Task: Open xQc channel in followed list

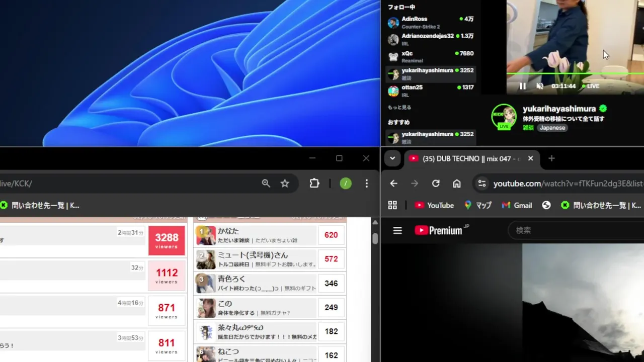Action: tap(431, 57)
